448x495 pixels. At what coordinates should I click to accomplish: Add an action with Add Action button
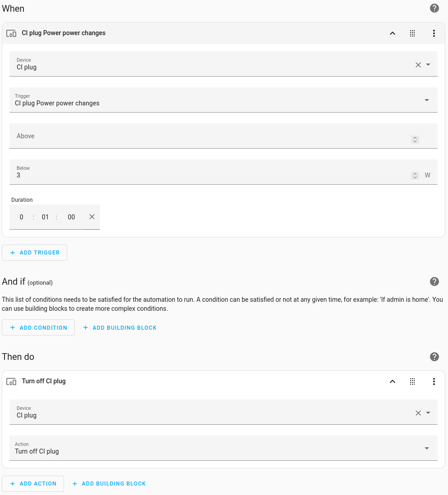click(33, 484)
